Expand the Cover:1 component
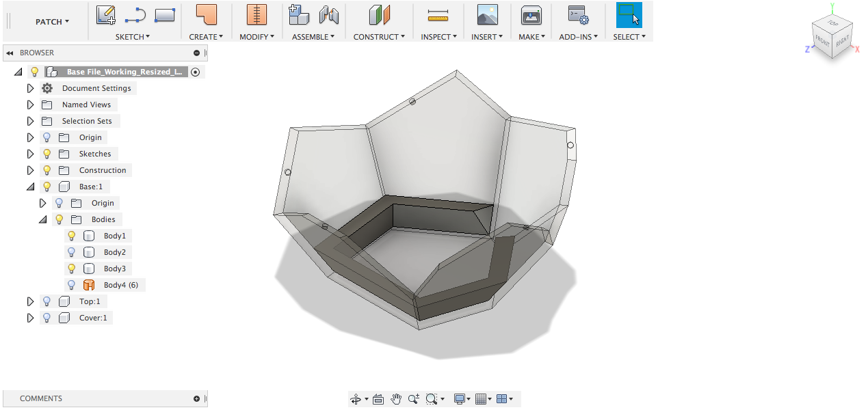868x410 pixels. (30, 318)
